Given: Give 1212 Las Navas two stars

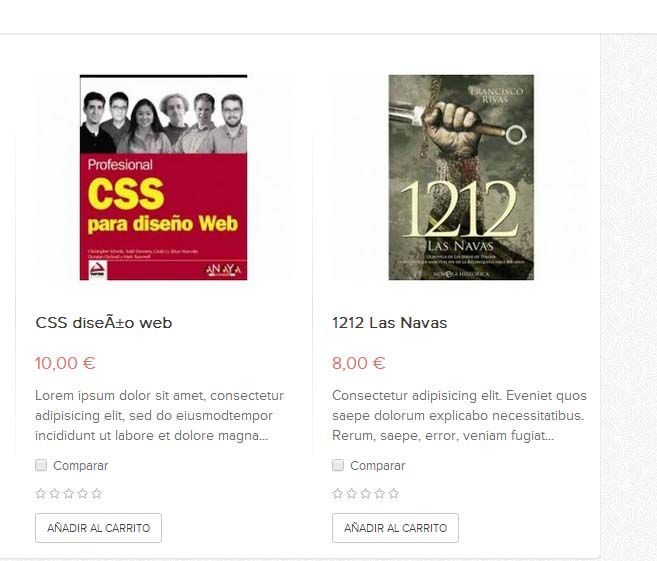Looking at the screenshot, I should 352,494.
